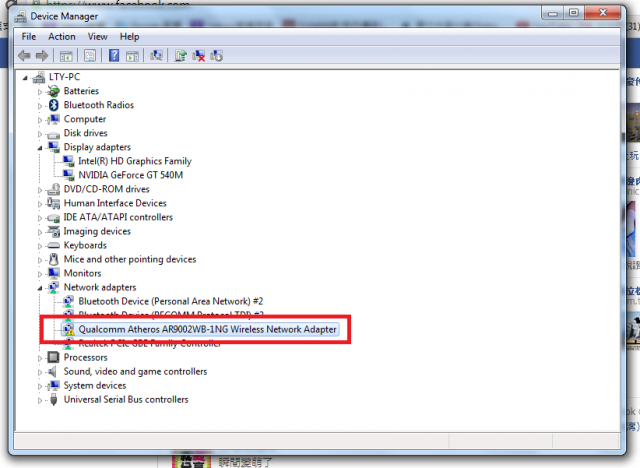Select the System devices label
The image size is (640, 468).
pos(95,386)
